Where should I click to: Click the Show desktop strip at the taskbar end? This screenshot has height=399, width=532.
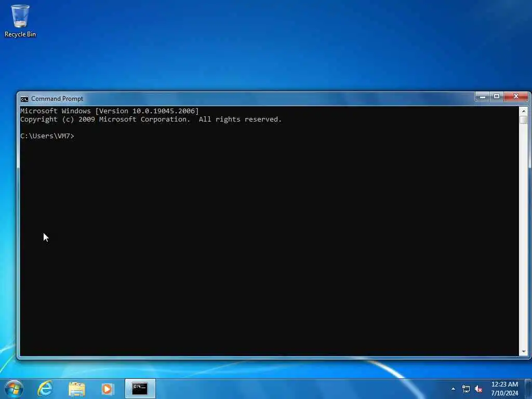pyautogui.click(x=528, y=389)
